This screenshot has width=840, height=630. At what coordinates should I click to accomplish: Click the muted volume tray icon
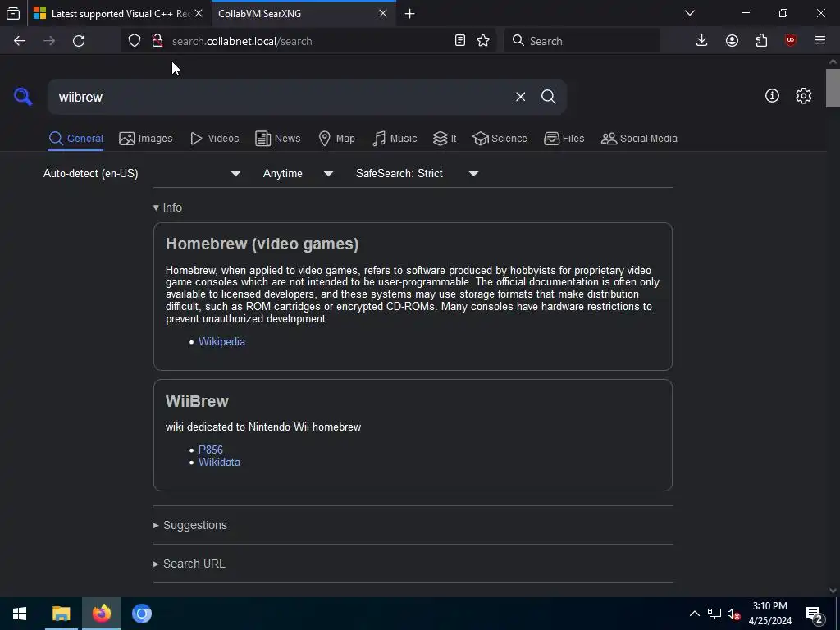coord(734,614)
